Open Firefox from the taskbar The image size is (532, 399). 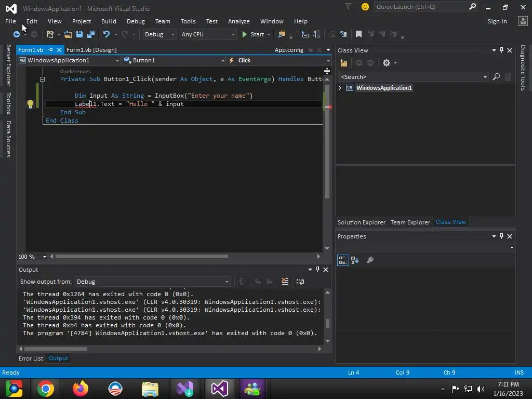(81, 389)
